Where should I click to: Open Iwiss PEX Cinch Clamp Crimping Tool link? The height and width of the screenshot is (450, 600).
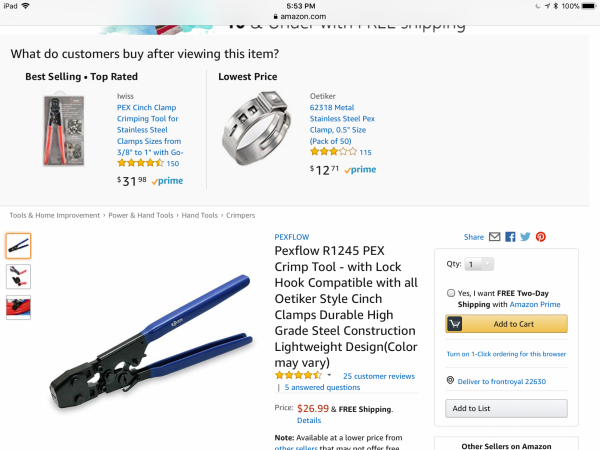click(x=150, y=130)
